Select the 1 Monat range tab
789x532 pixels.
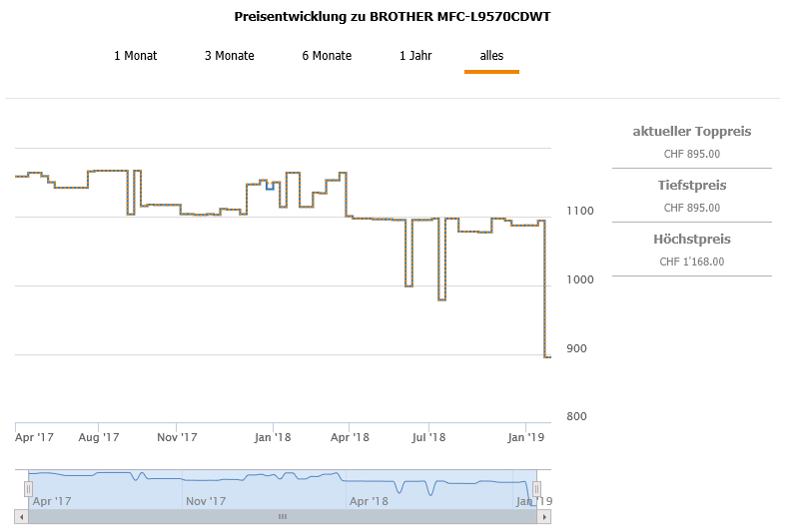(136, 56)
